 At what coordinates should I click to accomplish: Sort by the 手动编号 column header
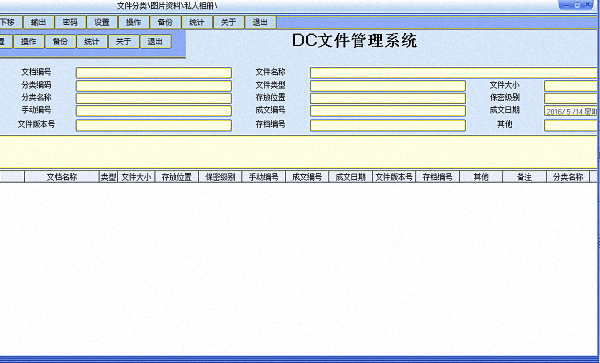[x=264, y=177]
